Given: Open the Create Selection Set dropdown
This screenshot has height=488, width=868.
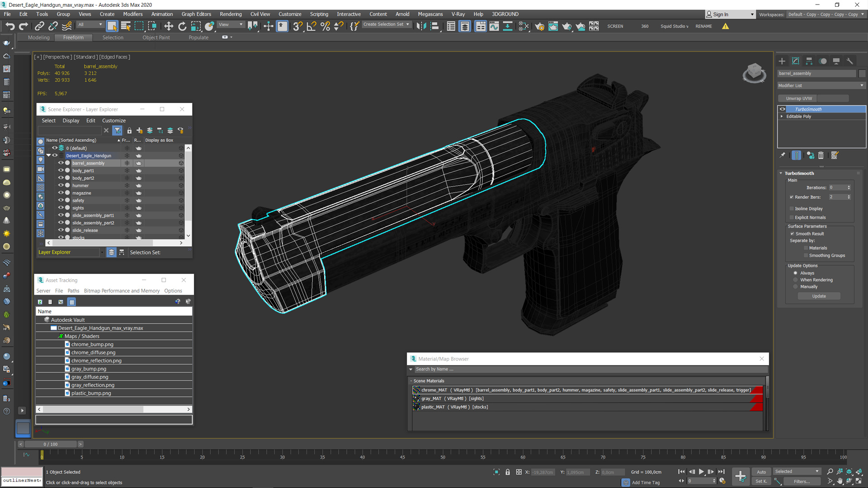Looking at the screenshot, I should [x=387, y=24].
